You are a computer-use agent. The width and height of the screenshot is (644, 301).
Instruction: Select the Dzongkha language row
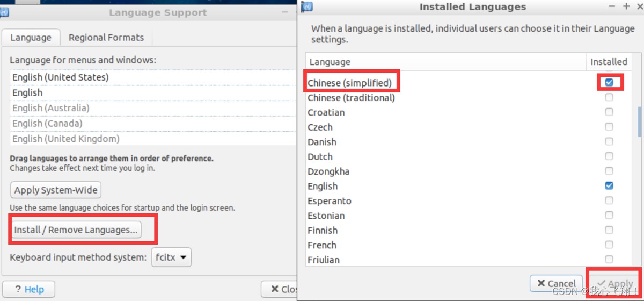[x=468, y=171]
